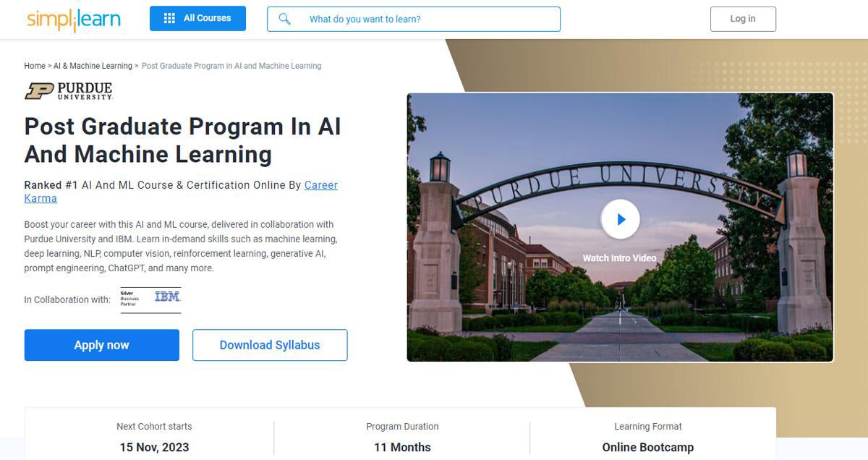Select the '15 Nov, 2023' cohort date text
Image resolution: width=868 pixels, height=460 pixels.
(x=154, y=448)
